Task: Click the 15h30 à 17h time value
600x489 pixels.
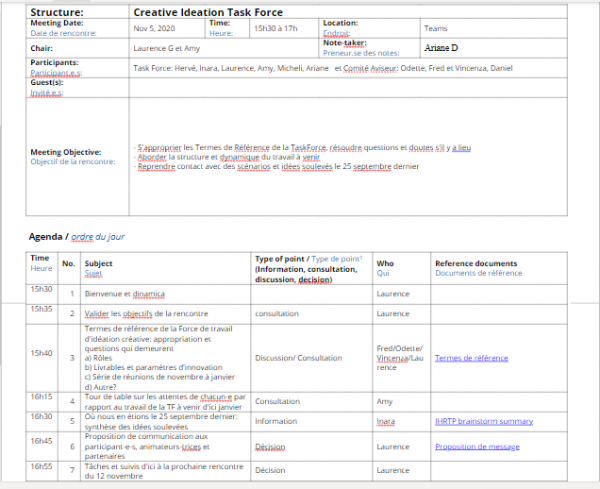Action: click(276, 28)
